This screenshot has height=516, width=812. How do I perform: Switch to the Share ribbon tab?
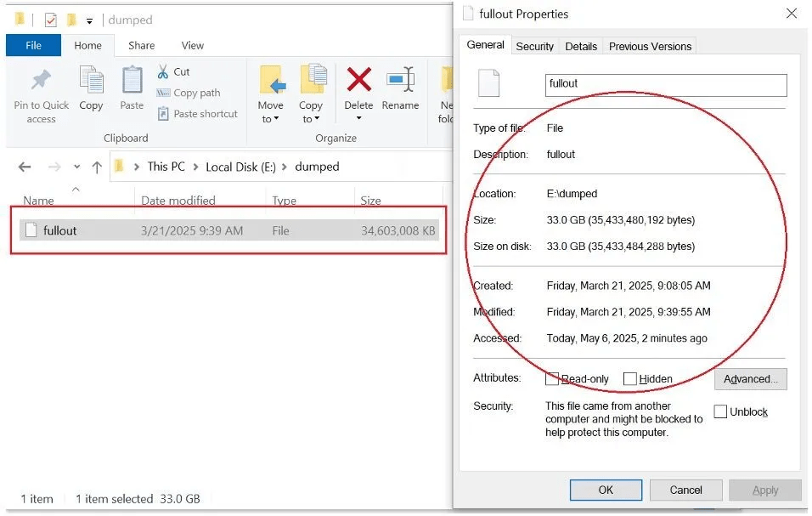coord(141,45)
